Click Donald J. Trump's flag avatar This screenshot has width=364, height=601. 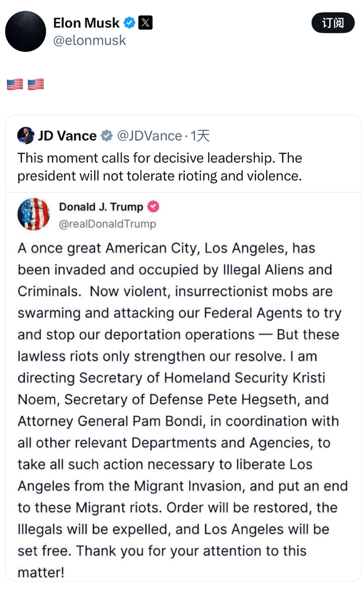[x=34, y=214]
